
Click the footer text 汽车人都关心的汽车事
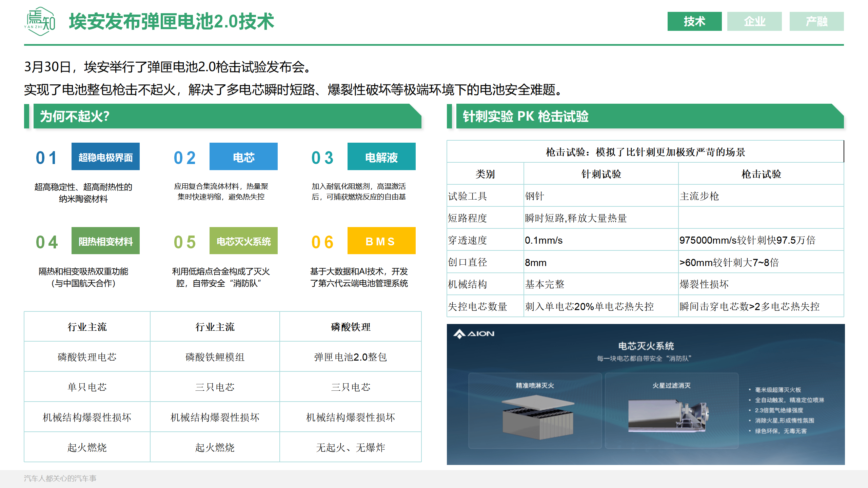(60, 478)
